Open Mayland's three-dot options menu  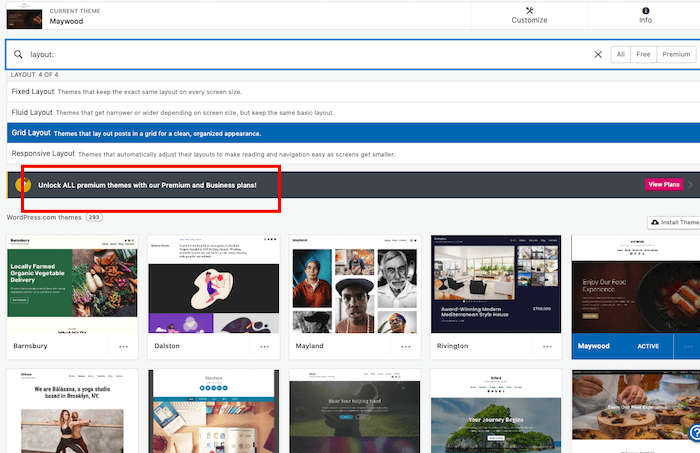pyautogui.click(x=406, y=346)
